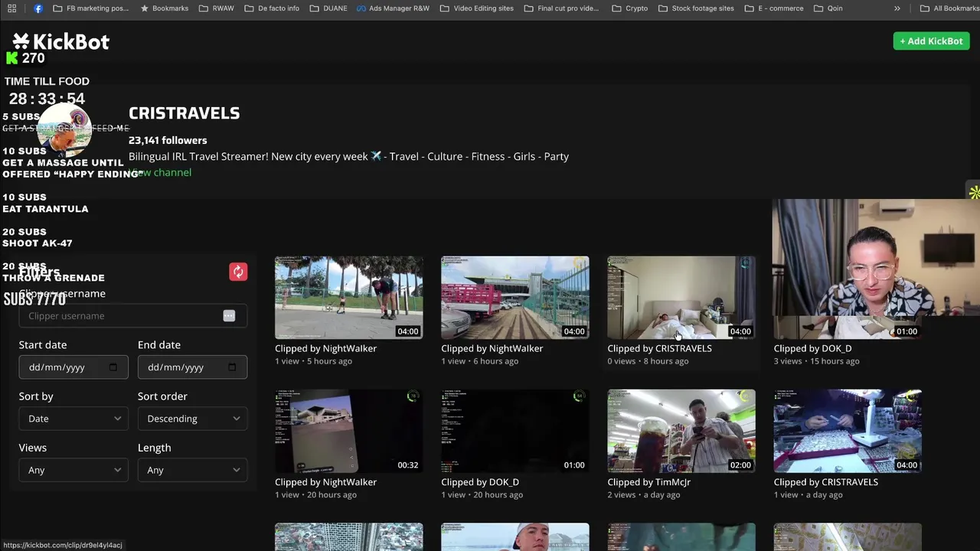Open the Final cut pro vide... folder

pos(562,8)
